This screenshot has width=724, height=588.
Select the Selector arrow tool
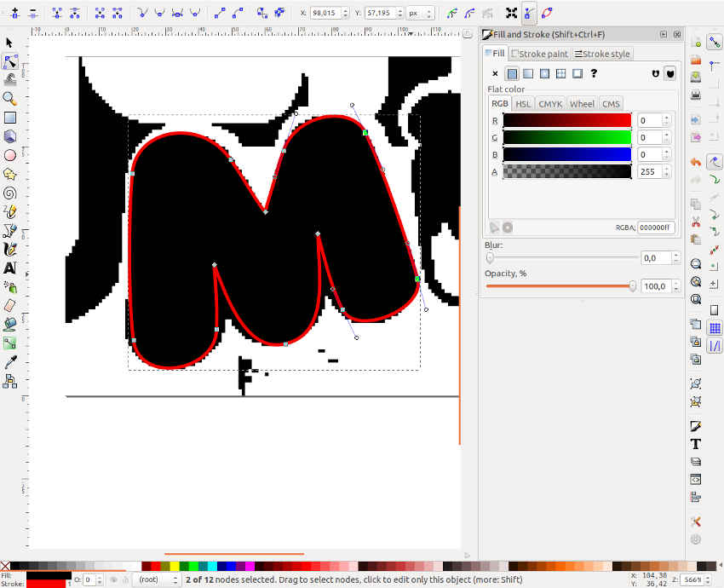coord(9,43)
